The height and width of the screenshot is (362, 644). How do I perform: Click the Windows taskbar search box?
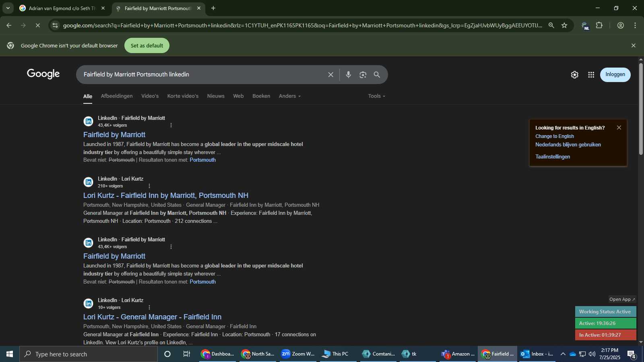[89, 354]
